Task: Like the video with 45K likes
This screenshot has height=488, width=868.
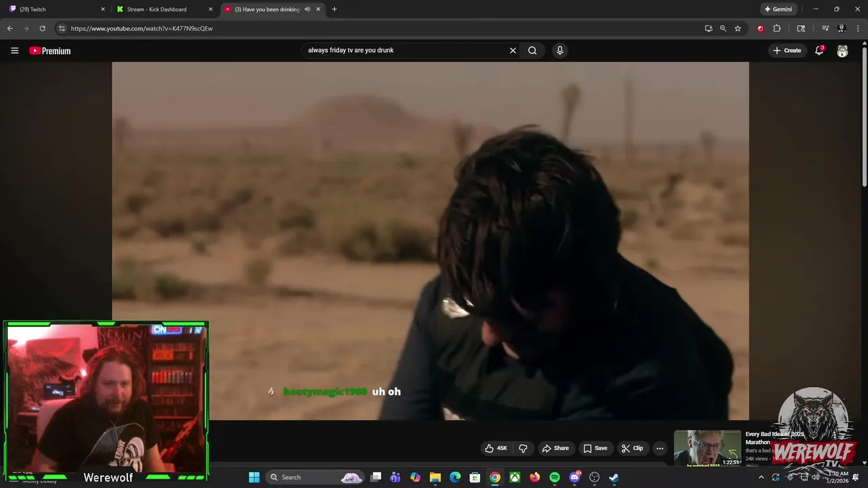Action: [496, 448]
